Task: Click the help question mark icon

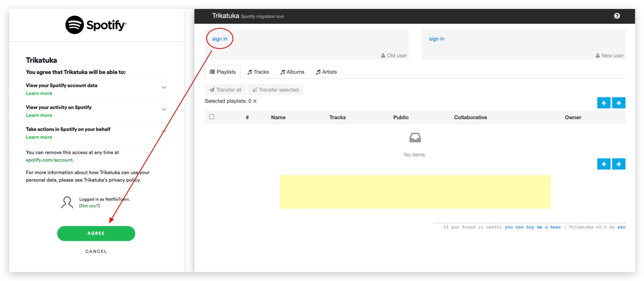Action: (617, 16)
